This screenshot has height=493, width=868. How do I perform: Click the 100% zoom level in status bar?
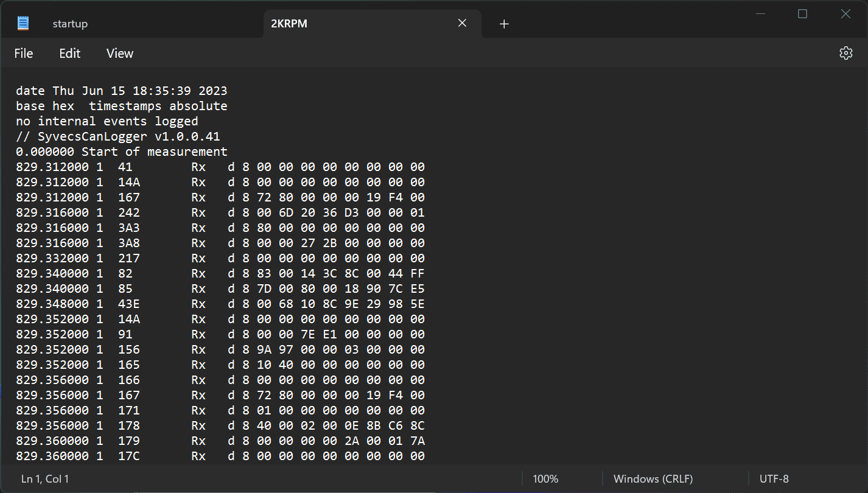click(x=545, y=479)
